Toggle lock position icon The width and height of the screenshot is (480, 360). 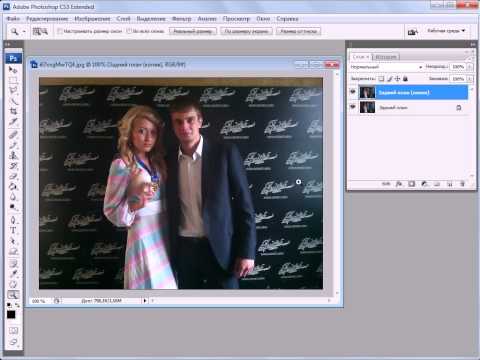pyautogui.click(x=397, y=79)
